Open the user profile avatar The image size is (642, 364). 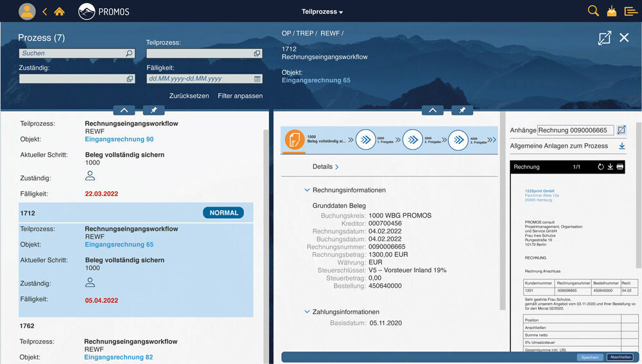(27, 12)
